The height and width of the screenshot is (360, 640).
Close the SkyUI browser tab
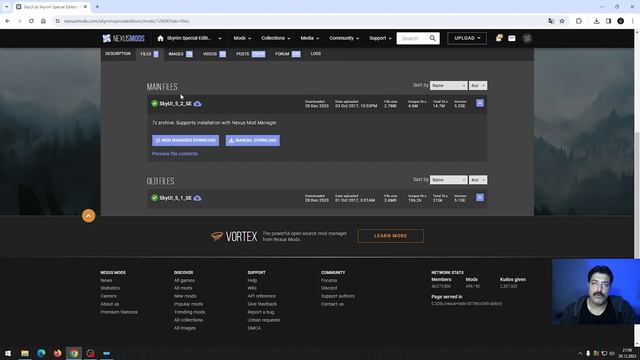pos(85,7)
